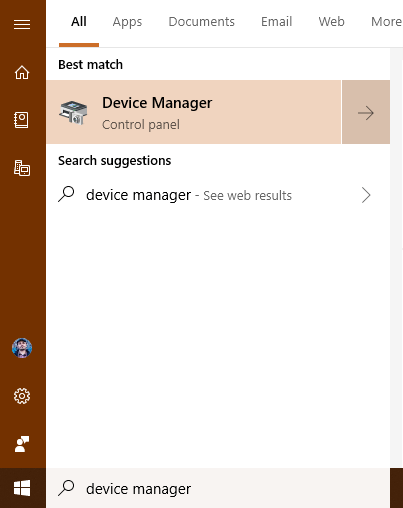
Task: Click the Windows Start button
Action: click(x=22, y=488)
